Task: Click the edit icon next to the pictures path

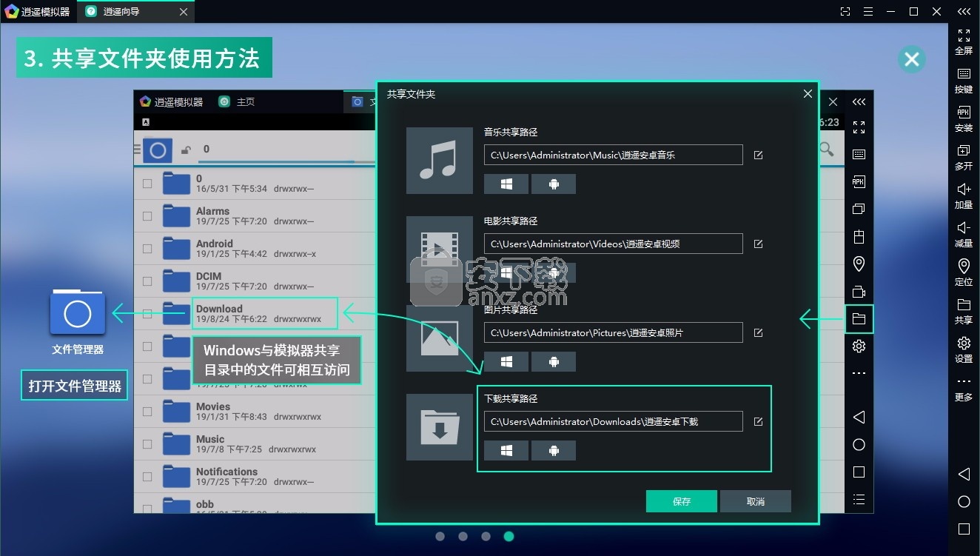Action: pyautogui.click(x=758, y=332)
